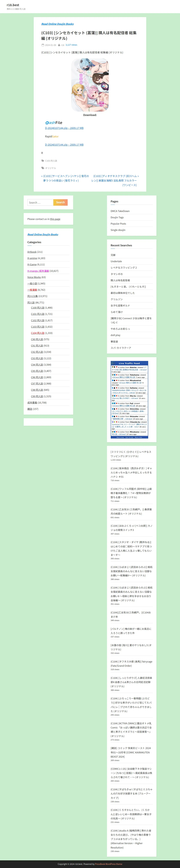Open the 一般小説 category

tap(32, 283)
